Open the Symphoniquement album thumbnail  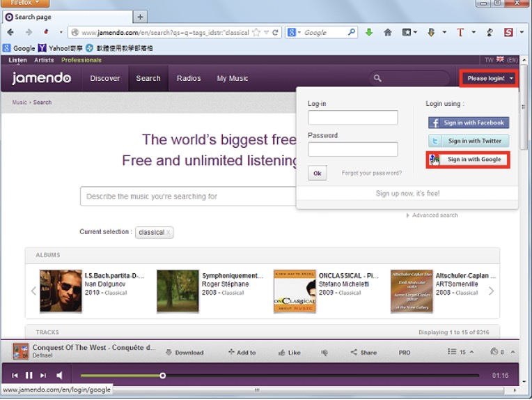tap(178, 291)
